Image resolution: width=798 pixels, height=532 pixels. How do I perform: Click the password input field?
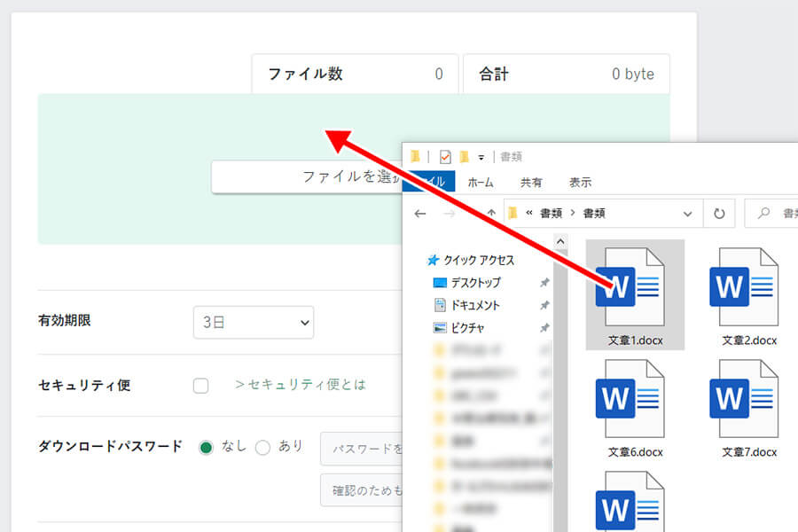pyautogui.click(x=362, y=449)
